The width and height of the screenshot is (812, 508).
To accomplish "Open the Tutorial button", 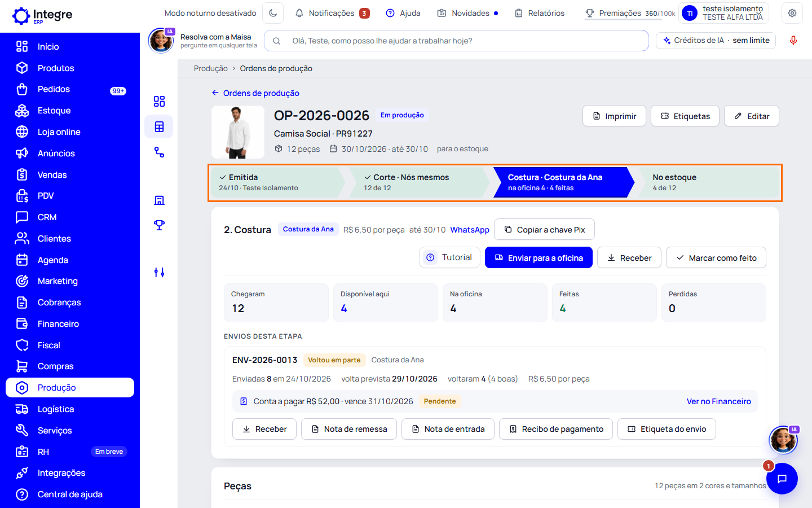I will click(449, 257).
